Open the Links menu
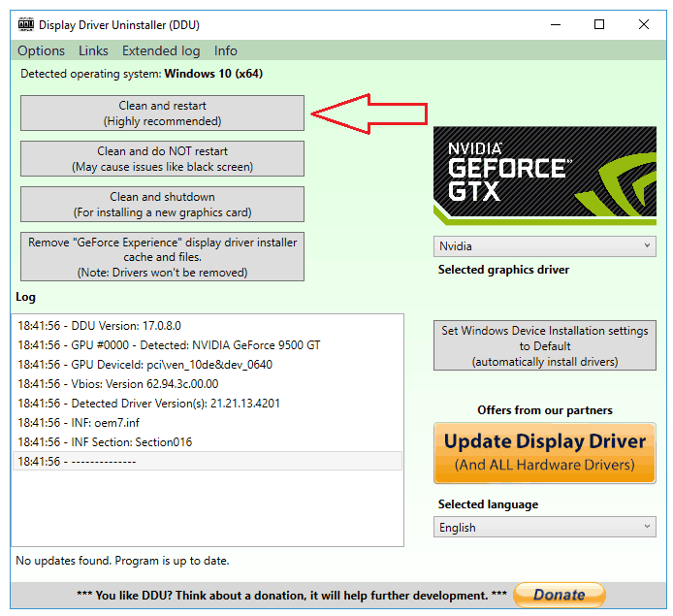This screenshot has height=616, width=673. point(93,50)
